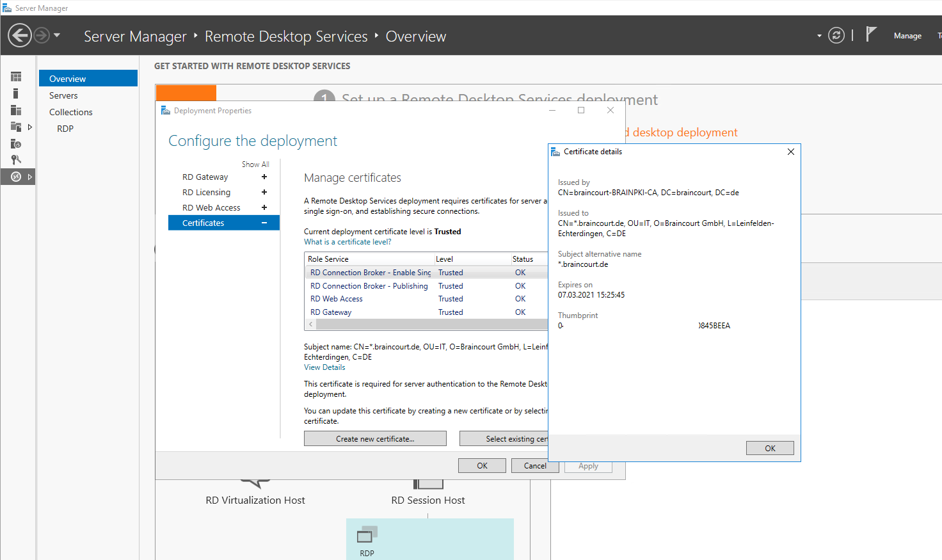Click the RD Virtualization Host label
942x560 pixels.
point(255,500)
